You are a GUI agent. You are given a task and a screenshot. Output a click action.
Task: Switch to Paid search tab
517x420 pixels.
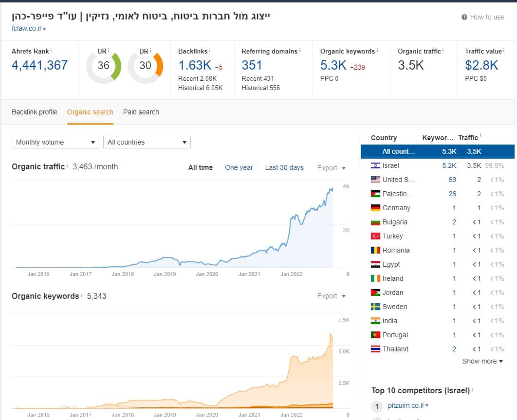[x=141, y=112]
